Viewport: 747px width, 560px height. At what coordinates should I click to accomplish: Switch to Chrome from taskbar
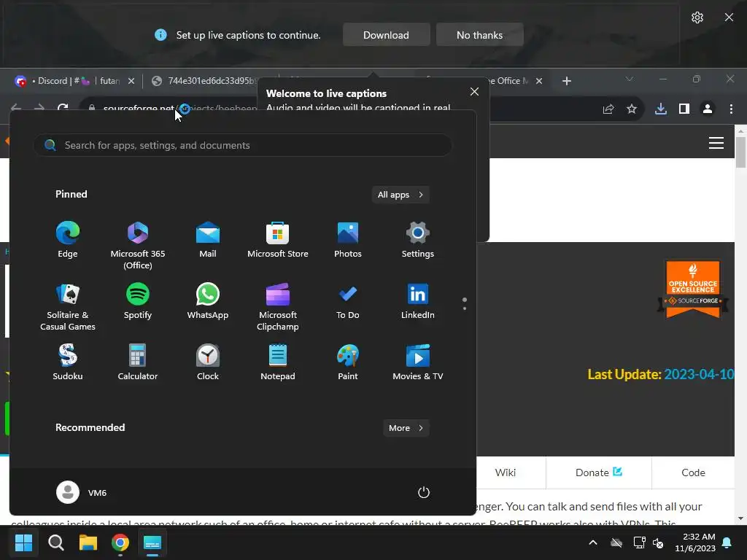120,542
